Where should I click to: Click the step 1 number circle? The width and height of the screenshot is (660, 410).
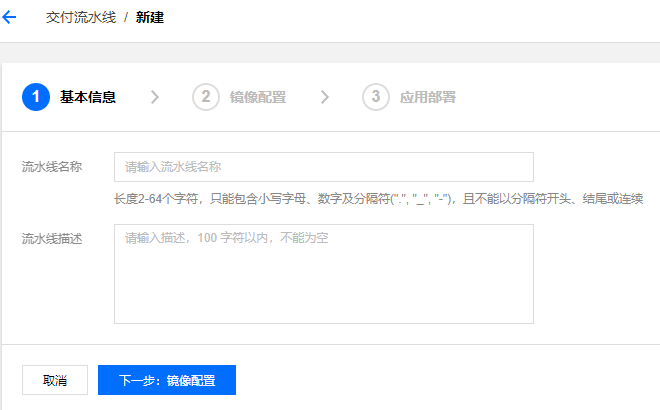point(35,97)
